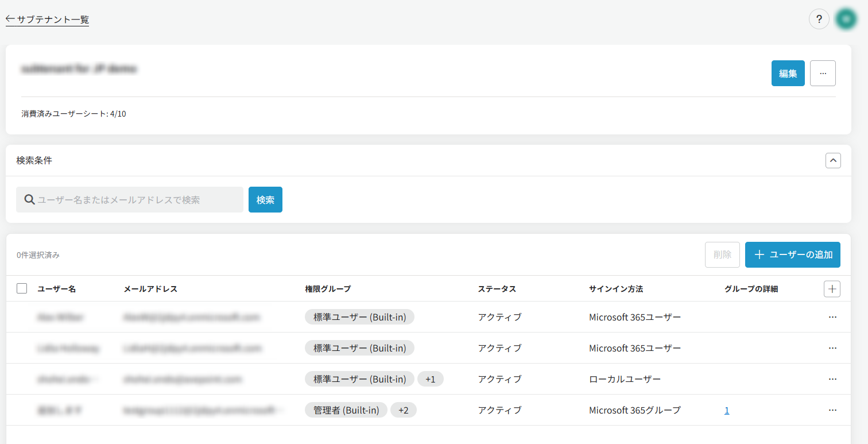Open the more options for the first user row

832,317
